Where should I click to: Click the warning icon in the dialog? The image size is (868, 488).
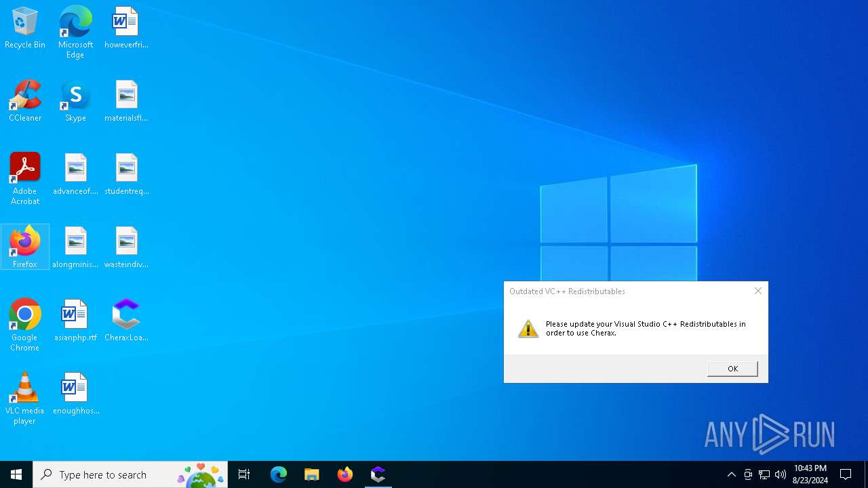point(528,329)
